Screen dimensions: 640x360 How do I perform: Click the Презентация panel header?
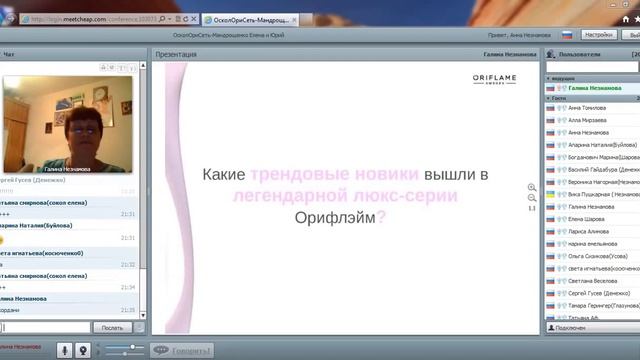(346, 54)
